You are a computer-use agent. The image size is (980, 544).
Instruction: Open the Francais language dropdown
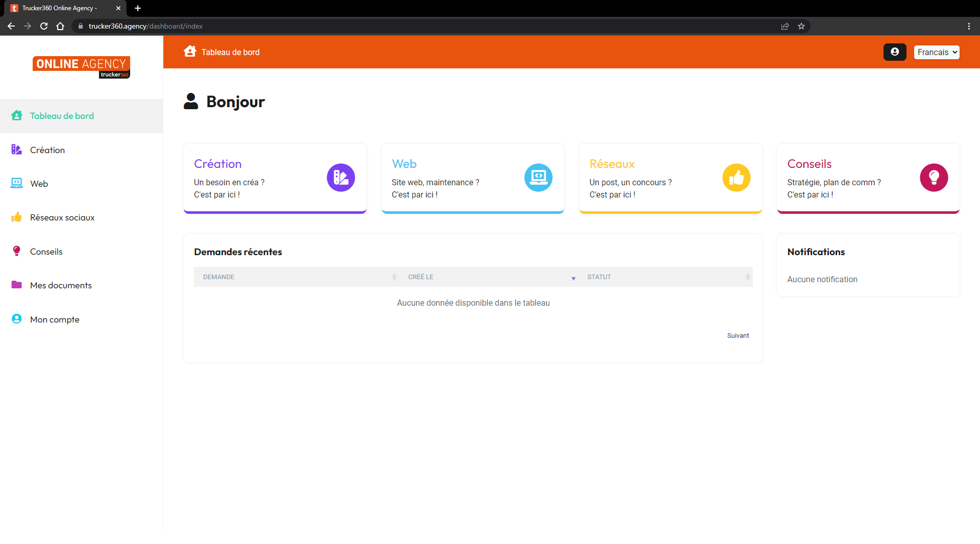(937, 52)
